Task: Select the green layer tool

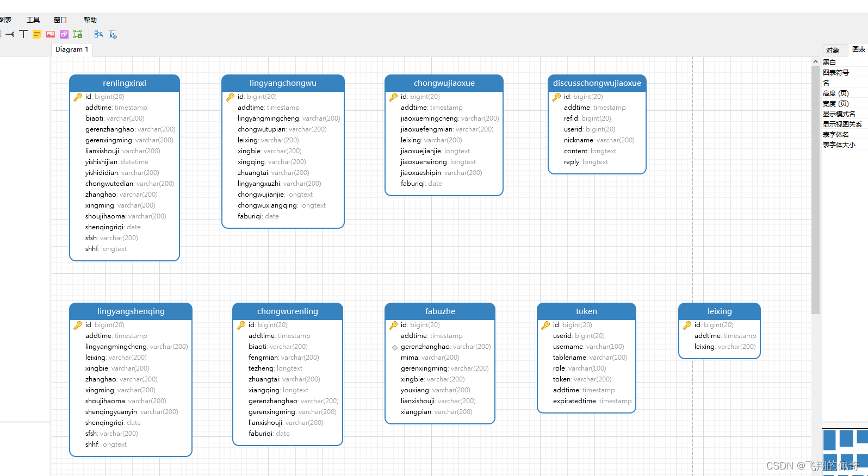Action: (x=78, y=34)
